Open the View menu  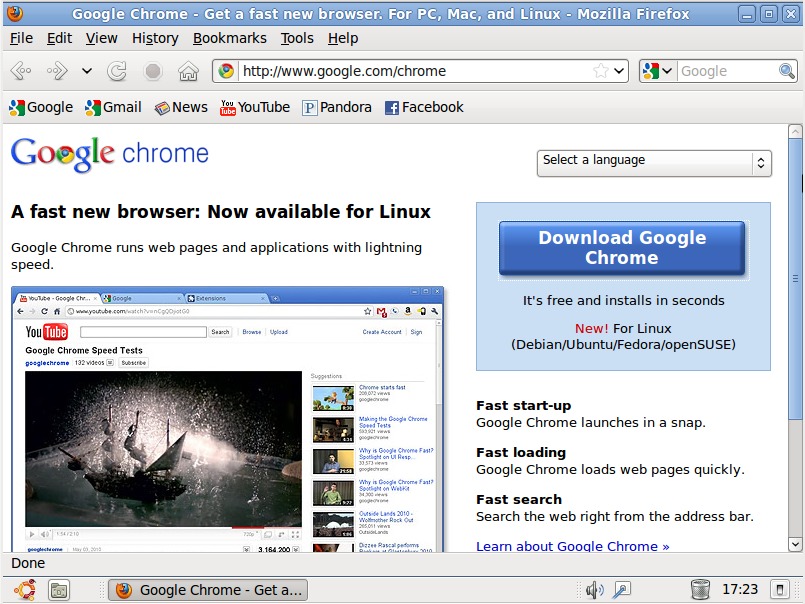(x=102, y=38)
